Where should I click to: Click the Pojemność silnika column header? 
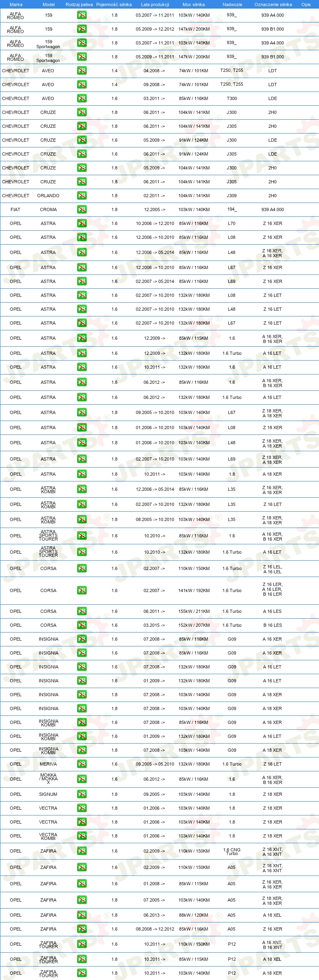pyautogui.click(x=114, y=4)
